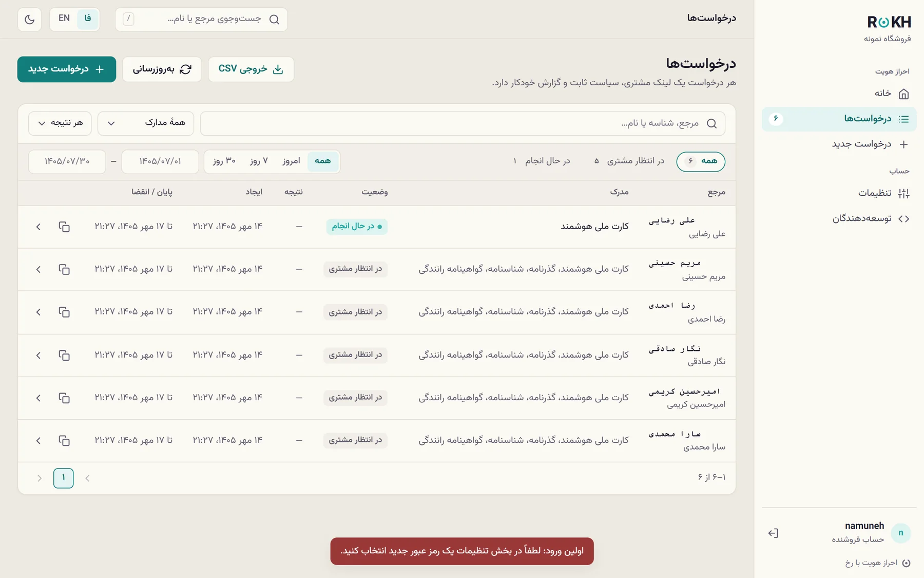Select the در حال انجام status tab

542,161
